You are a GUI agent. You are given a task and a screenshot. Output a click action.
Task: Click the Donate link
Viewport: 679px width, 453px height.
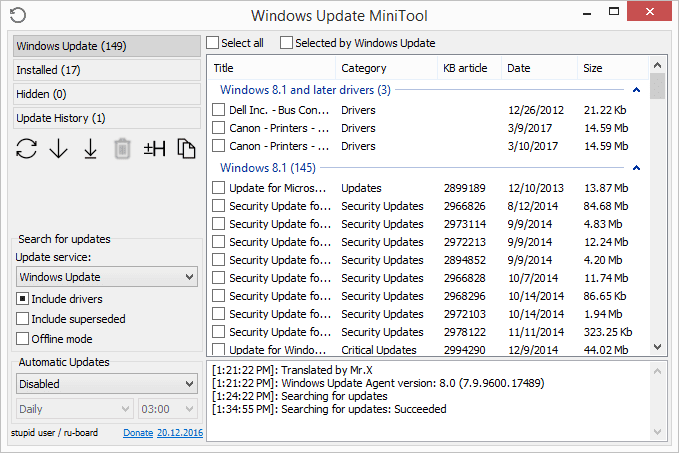[x=137, y=433]
